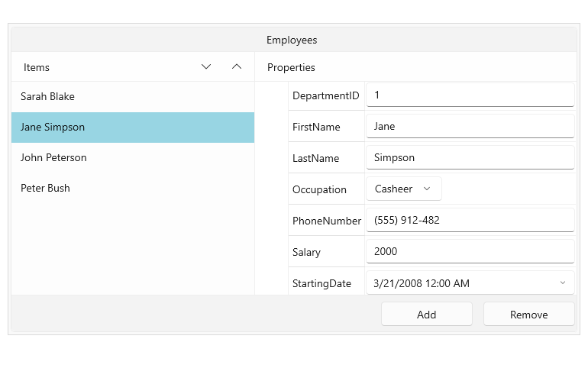Click the Employees header title

(x=292, y=40)
